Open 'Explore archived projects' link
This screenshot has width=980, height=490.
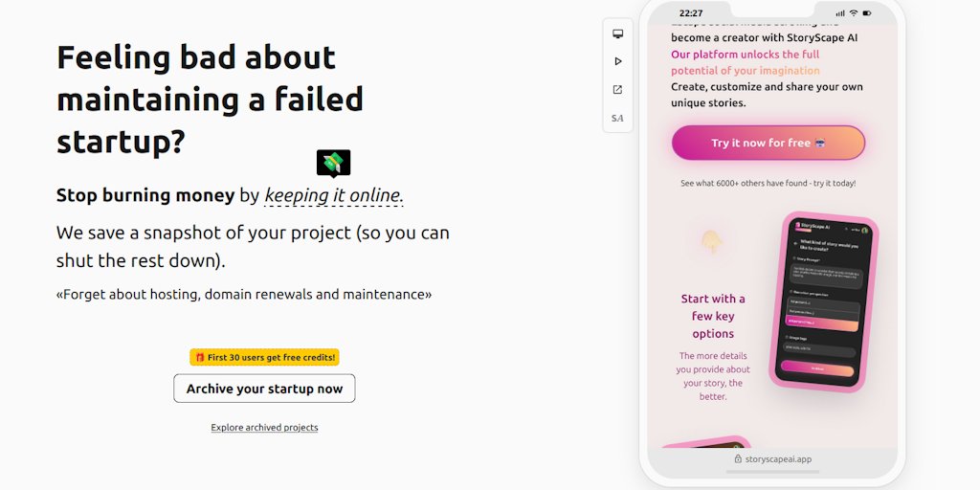(x=264, y=428)
